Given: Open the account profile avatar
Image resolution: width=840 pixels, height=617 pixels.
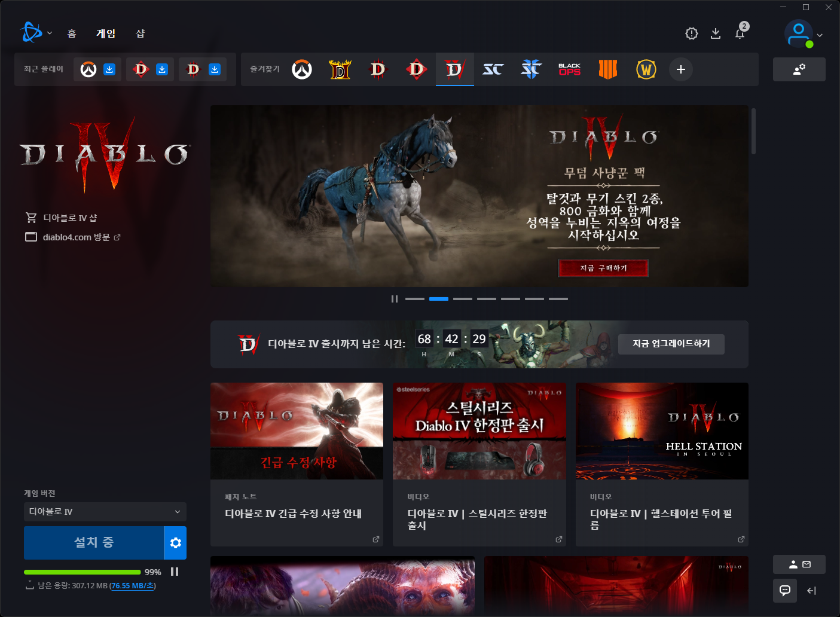Looking at the screenshot, I should 799,33.
